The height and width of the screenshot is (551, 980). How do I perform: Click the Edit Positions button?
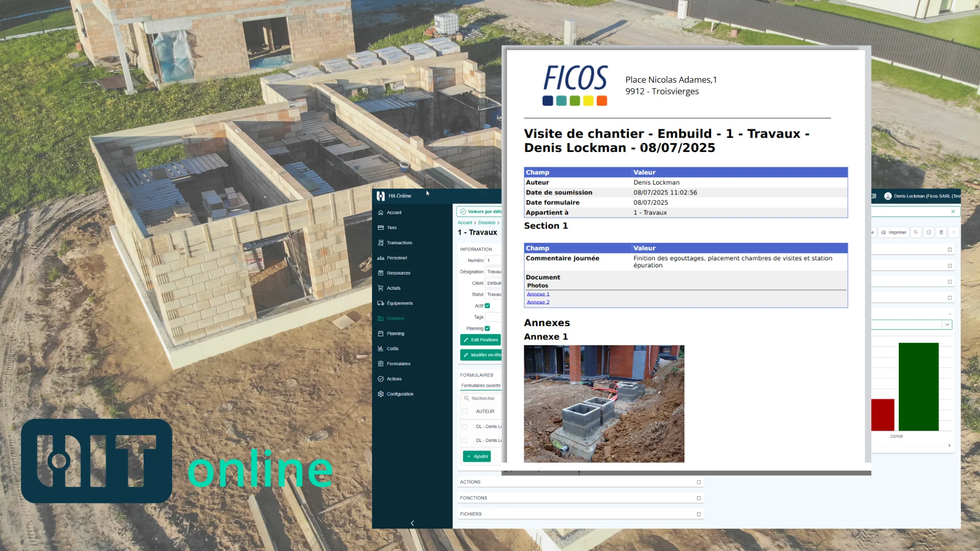(x=480, y=340)
